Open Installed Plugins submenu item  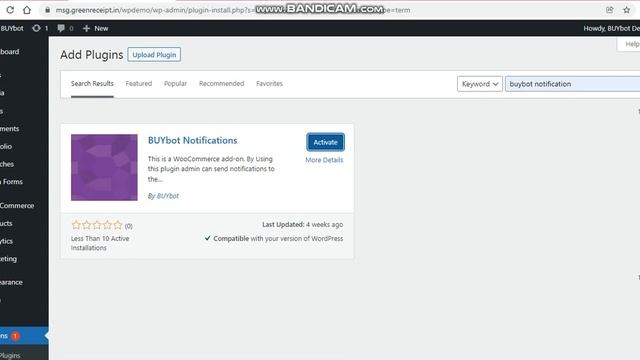(10, 355)
